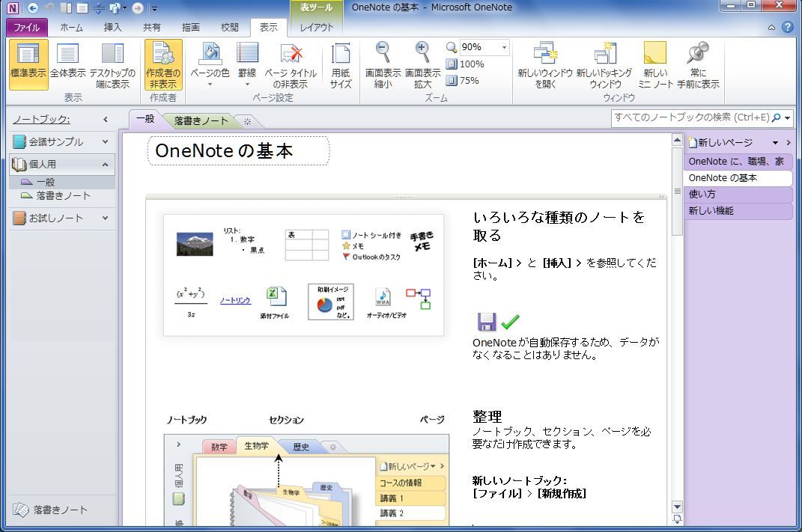Open the 挿入 ribbon tab
The image size is (802, 532).
coord(112,27)
